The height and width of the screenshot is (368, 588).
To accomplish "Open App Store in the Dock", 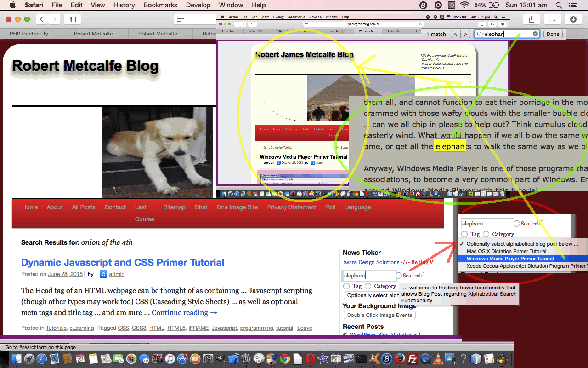I will coord(182,359).
